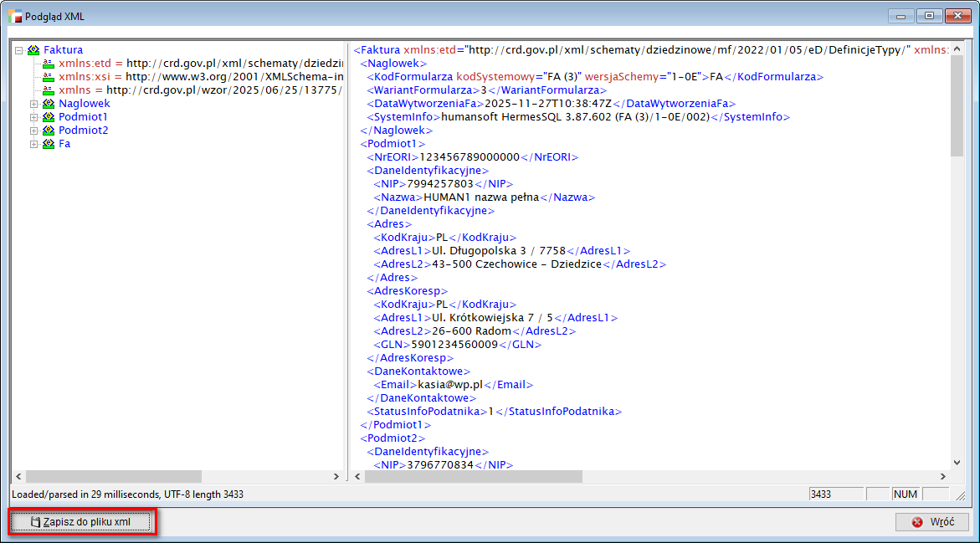Click the xmlns:xsi attribute icon
Viewport: 980px width, 543px height.
49,77
